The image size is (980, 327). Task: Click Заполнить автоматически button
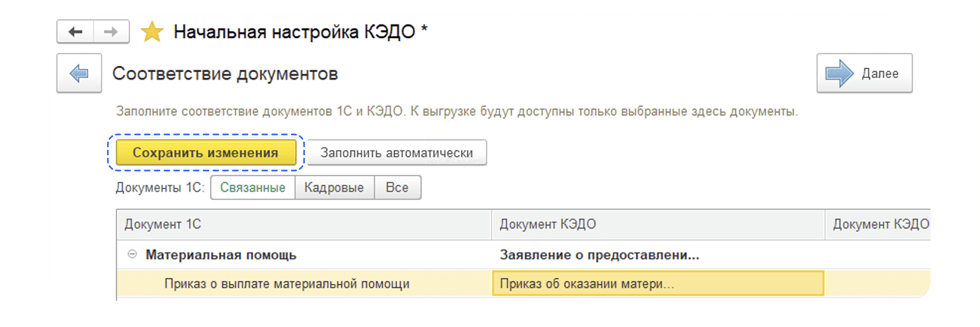pyautogui.click(x=397, y=152)
